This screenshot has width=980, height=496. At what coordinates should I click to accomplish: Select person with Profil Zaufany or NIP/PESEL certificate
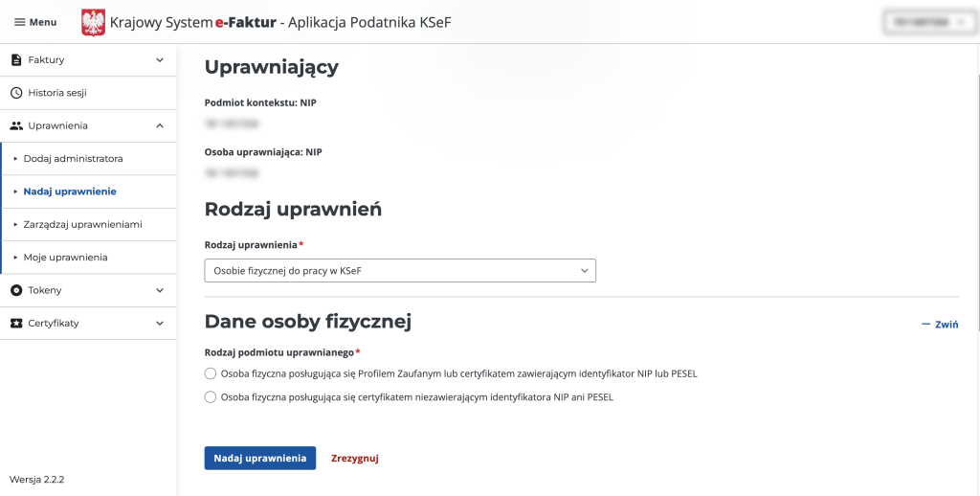[x=211, y=373]
